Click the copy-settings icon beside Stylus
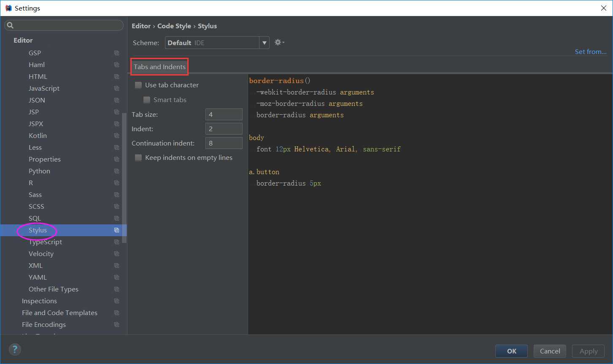Image resolution: width=613 pixels, height=364 pixels. point(116,230)
